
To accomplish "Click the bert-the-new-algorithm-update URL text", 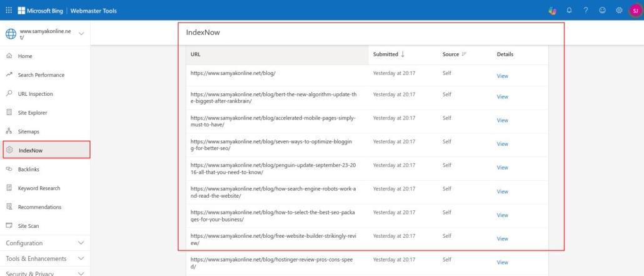I will [x=273, y=98].
